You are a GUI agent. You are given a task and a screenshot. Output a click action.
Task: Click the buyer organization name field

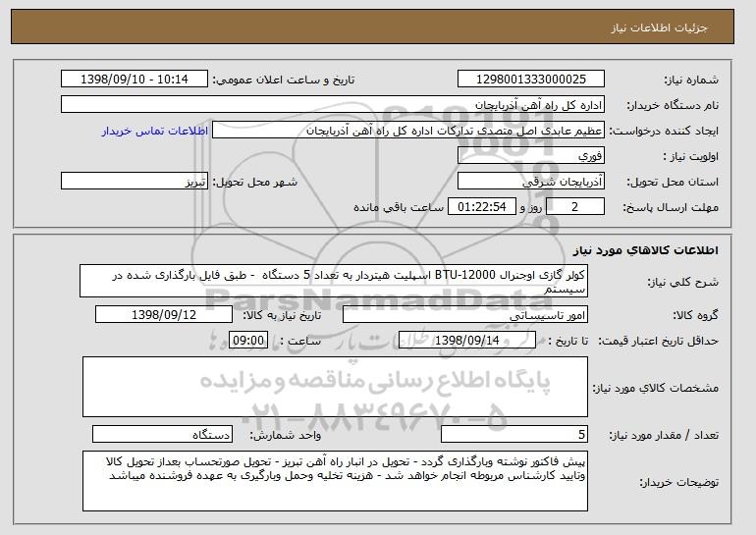tap(333, 105)
